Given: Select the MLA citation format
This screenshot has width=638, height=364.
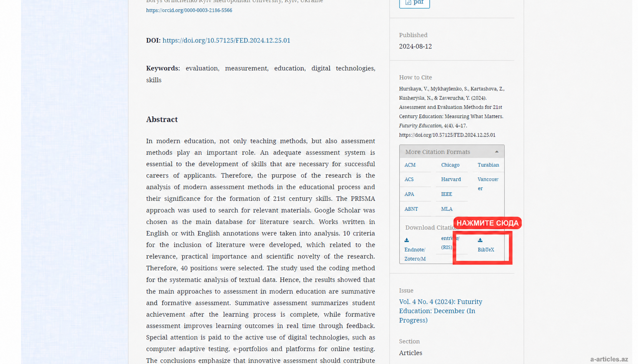Looking at the screenshot, I should coord(447,209).
